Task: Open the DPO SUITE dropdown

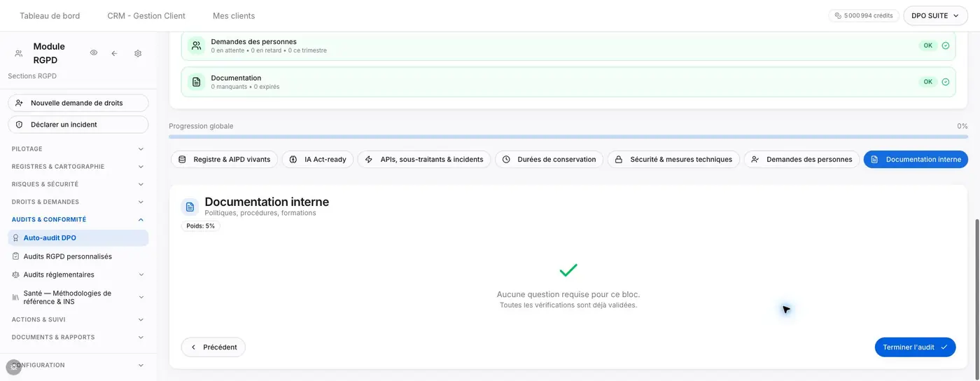Action: pos(935,15)
